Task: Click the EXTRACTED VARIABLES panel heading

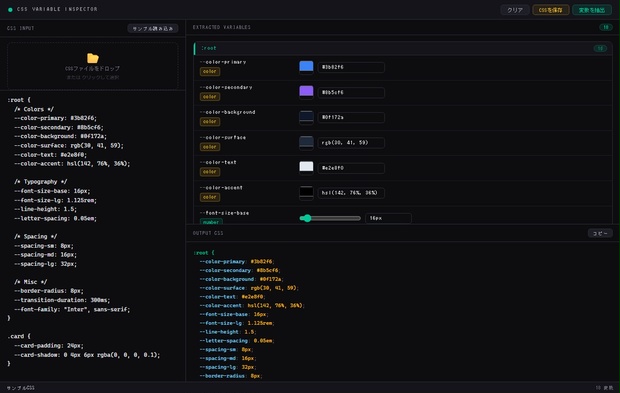Action: pyautogui.click(x=222, y=27)
